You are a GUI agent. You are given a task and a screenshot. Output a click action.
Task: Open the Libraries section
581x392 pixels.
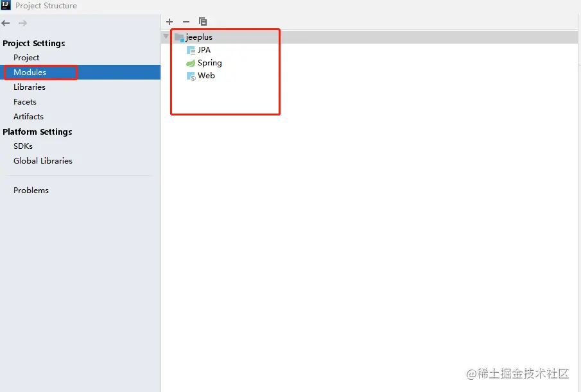pos(30,87)
